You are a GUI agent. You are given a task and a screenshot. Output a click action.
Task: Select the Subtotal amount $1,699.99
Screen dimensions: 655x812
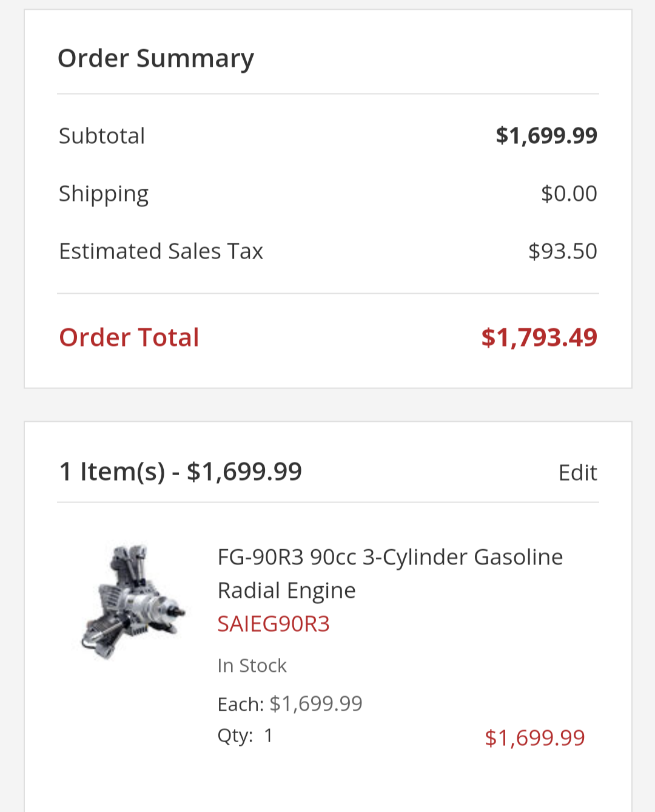pos(546,135)
